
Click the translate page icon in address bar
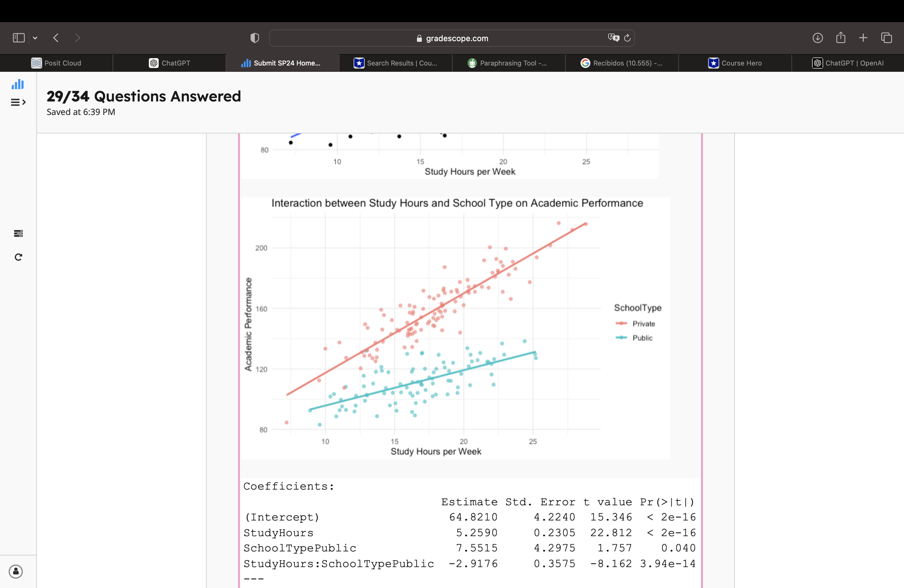[613, 38]
